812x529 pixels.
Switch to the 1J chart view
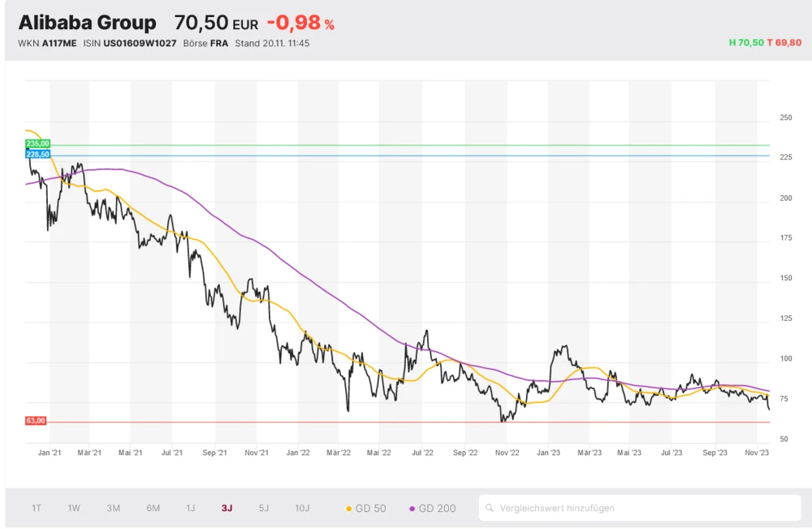[x=190, y=509]
